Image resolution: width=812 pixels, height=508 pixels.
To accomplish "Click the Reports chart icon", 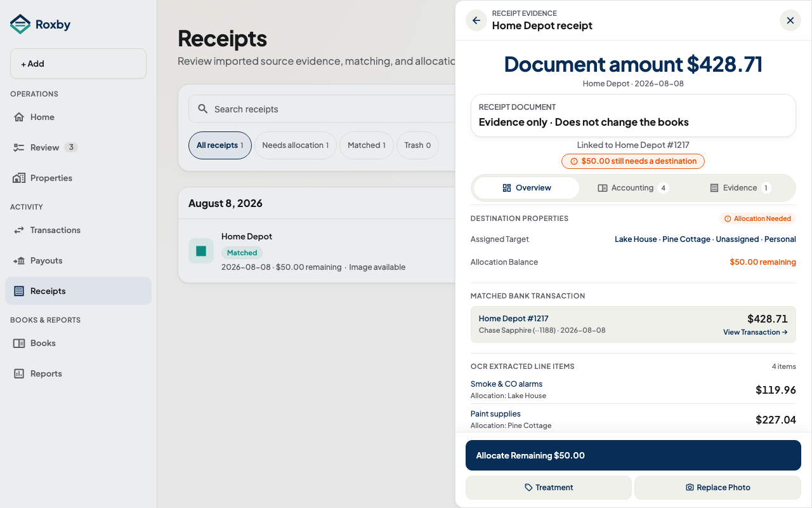I will pyautogui.click(x=19, y=373).
